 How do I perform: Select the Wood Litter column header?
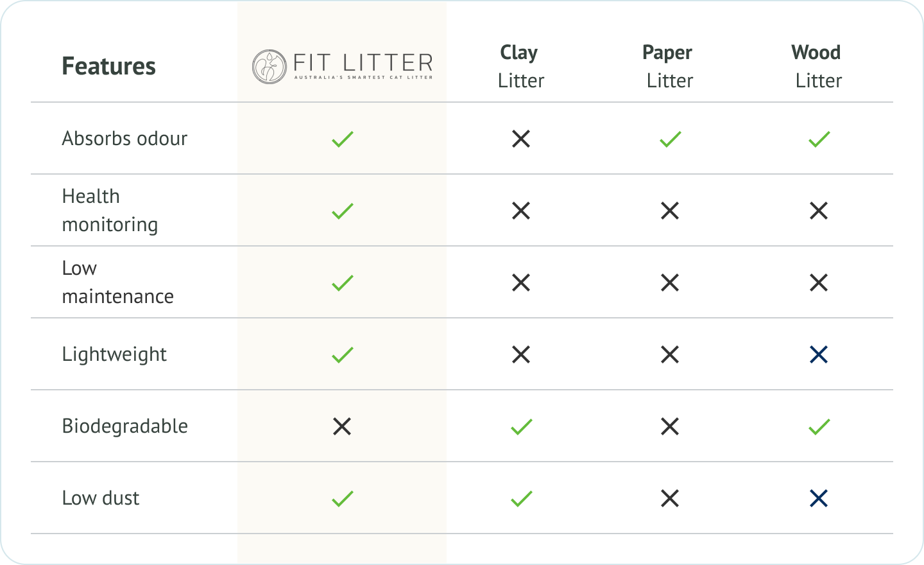coord(818,66)
